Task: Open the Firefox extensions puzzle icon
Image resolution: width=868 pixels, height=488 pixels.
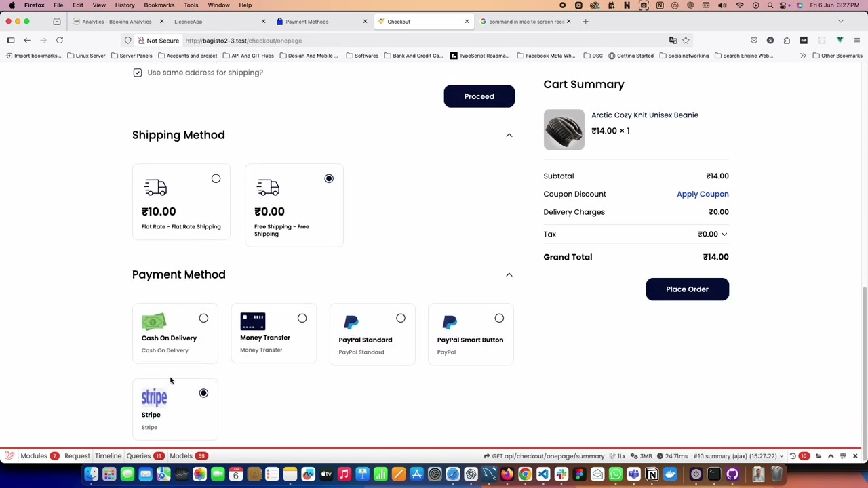Action: (x=787, y=41)
